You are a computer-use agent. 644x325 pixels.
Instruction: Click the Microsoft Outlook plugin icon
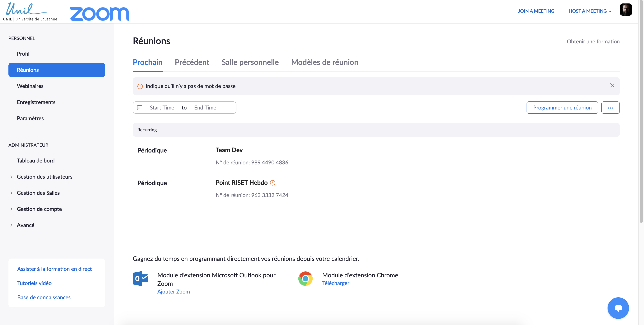(140, 279)
